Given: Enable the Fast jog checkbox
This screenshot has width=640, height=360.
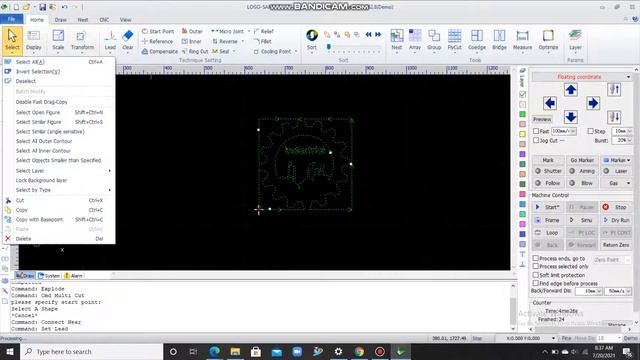Looking at the screenshot, I should 536,131.
